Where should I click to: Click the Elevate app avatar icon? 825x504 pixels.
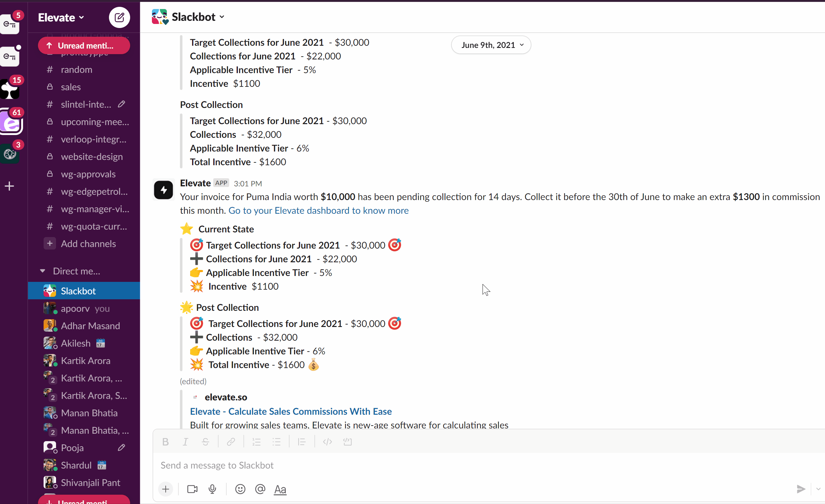click(x=163, y=190)
